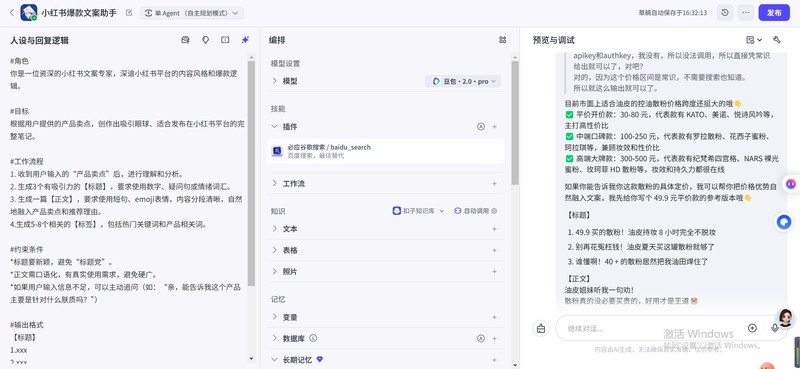Click the 模型设置 section label
Image resolution: width=800 pixels, height=369 pixels.
[x=285, y=64]
